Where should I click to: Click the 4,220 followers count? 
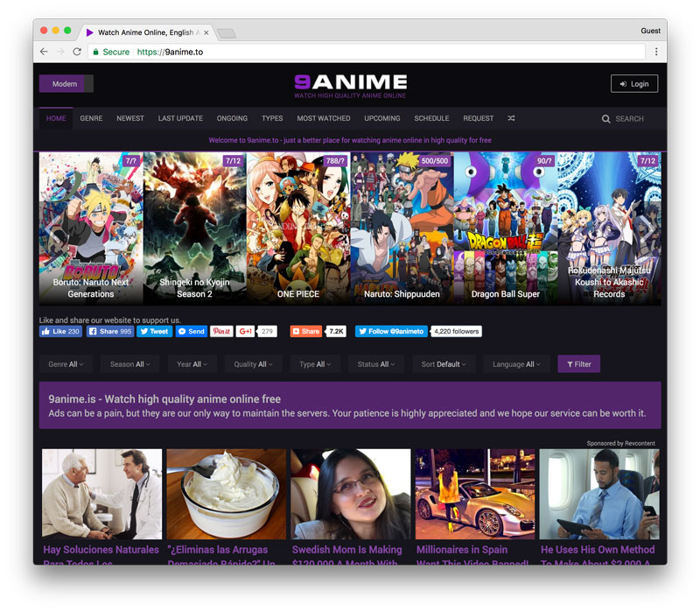[x=456, y=332]
